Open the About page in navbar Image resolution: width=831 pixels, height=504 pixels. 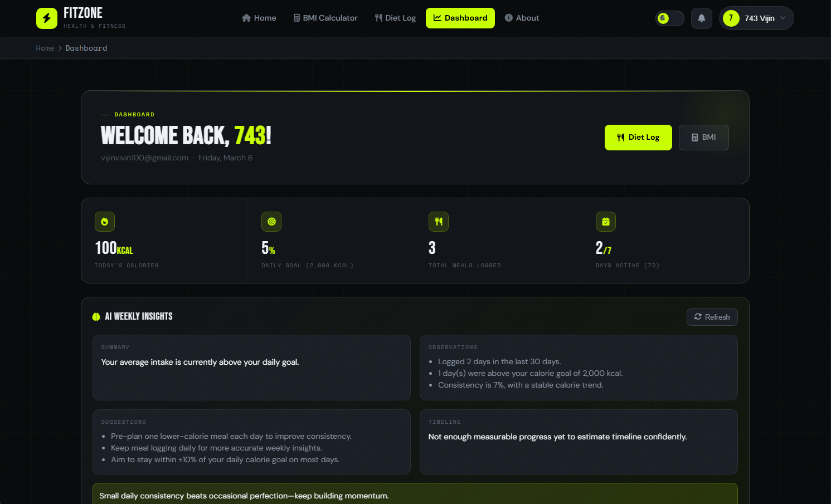point(522,18)
